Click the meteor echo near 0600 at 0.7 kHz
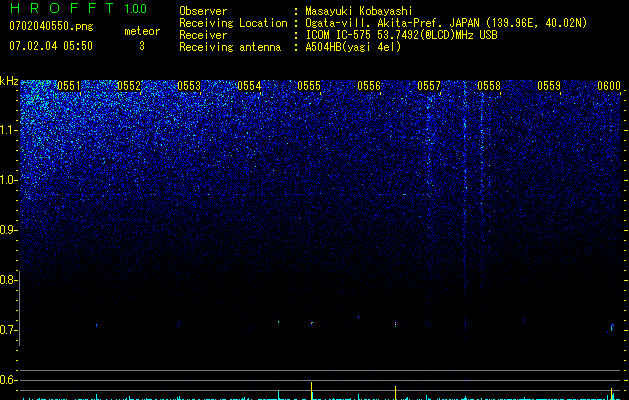This screenshot has height=400, width=629. point(612,327)
